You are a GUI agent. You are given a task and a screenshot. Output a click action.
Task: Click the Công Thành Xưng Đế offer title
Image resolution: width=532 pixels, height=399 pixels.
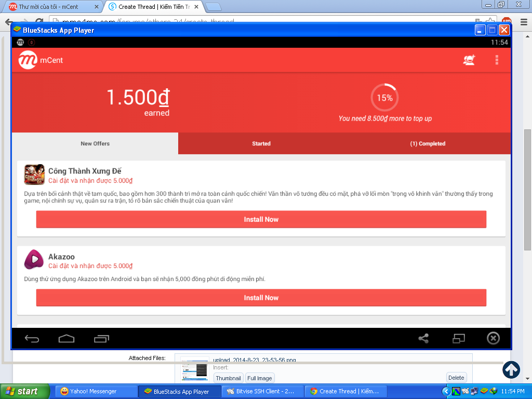click(x=85, y=171)
